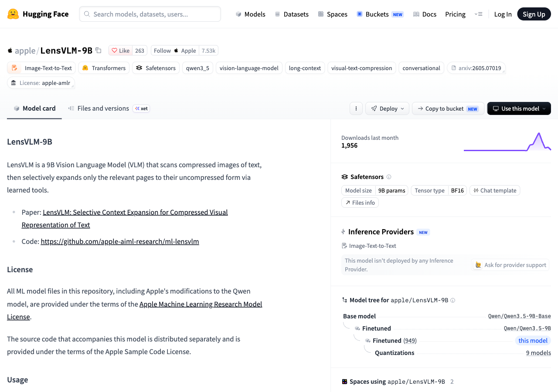Open the Qwen/Qwen3.5-9B-Base base model link
Screen dimensions: 558x392
pyautogui.click(x=520, y=316)
